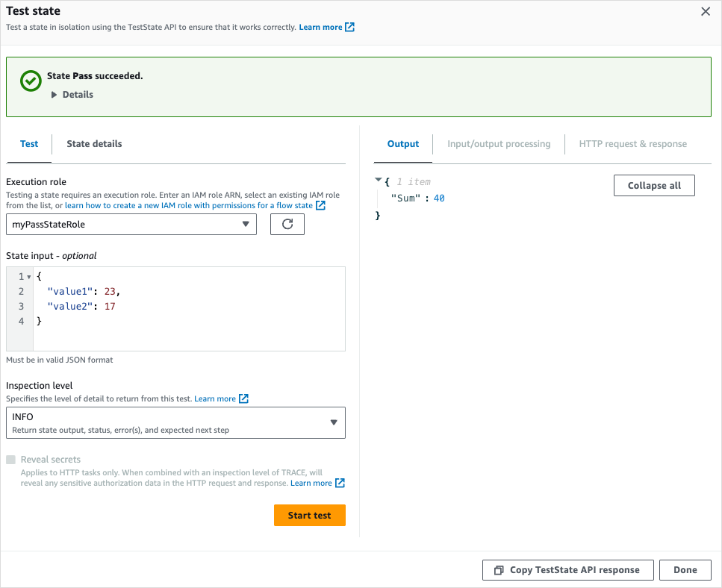Expand the Details disclosure in the success banner
The height and width of the screenshot is (588, 722).
click(x=53, y=94)
